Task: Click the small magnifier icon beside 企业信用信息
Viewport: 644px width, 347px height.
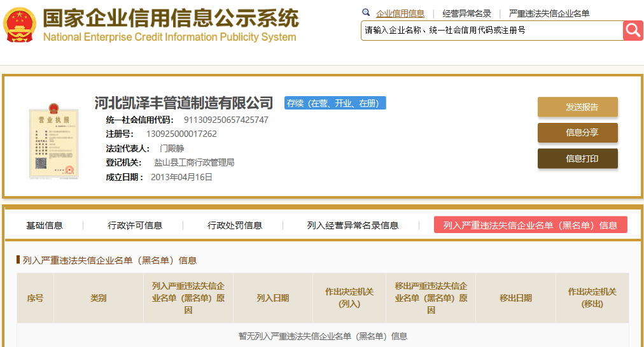Action: click(x=366, y=12)
